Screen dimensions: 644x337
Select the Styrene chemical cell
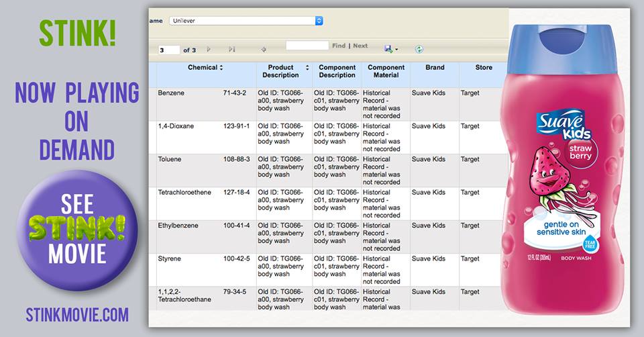(x=169, y=258)
